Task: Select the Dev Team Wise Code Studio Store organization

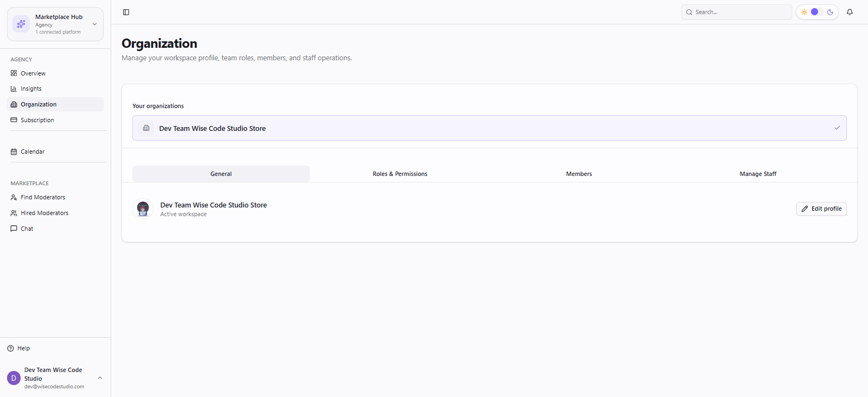Action: [489, 128]
